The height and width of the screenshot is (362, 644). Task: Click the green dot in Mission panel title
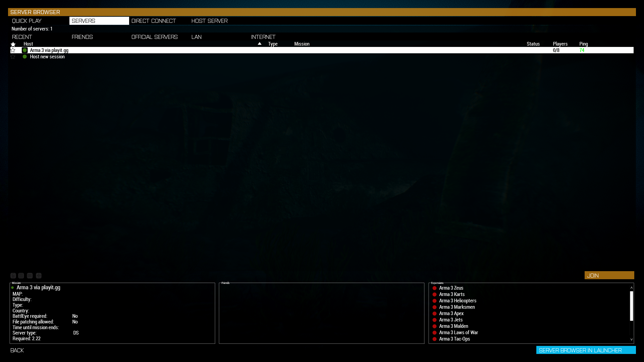point(12,288)
